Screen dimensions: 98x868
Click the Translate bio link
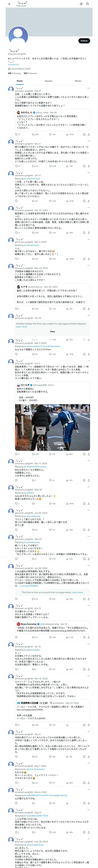tap(14, 65)
